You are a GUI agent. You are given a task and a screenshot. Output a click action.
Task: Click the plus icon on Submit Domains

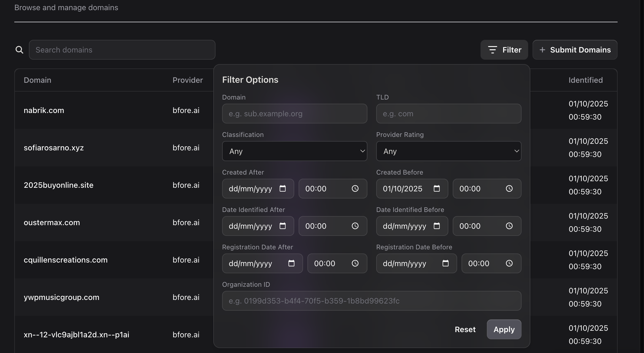click(542, 50)
